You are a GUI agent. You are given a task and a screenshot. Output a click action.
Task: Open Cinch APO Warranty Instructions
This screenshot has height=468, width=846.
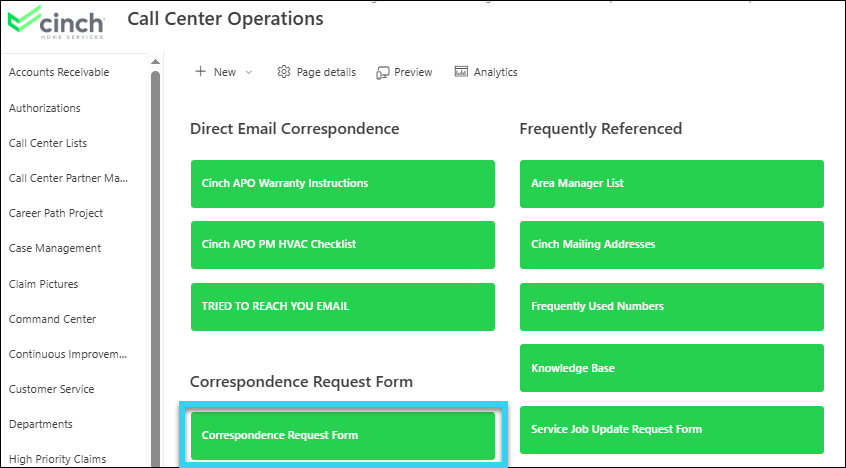coord(343,184)
